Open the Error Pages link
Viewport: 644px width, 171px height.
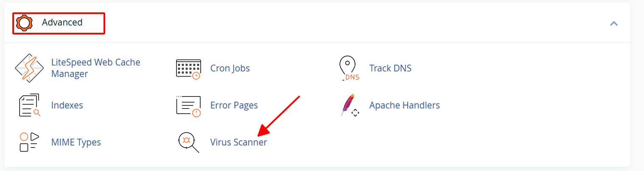coord(234,105)
